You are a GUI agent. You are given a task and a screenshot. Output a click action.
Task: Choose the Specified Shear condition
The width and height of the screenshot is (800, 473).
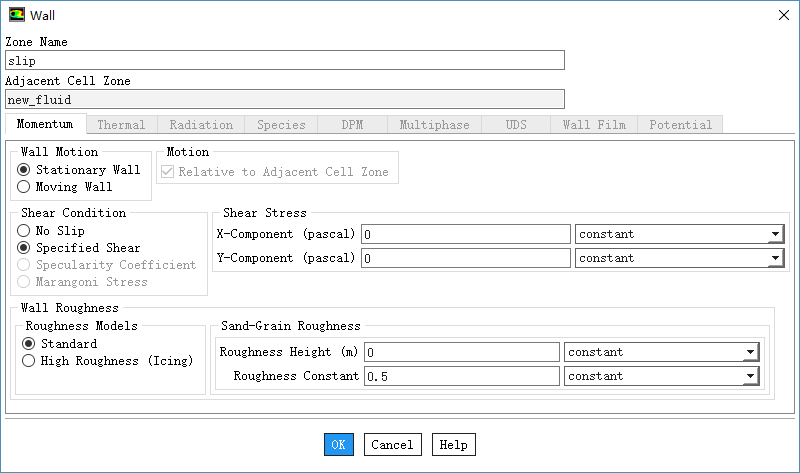24,248
